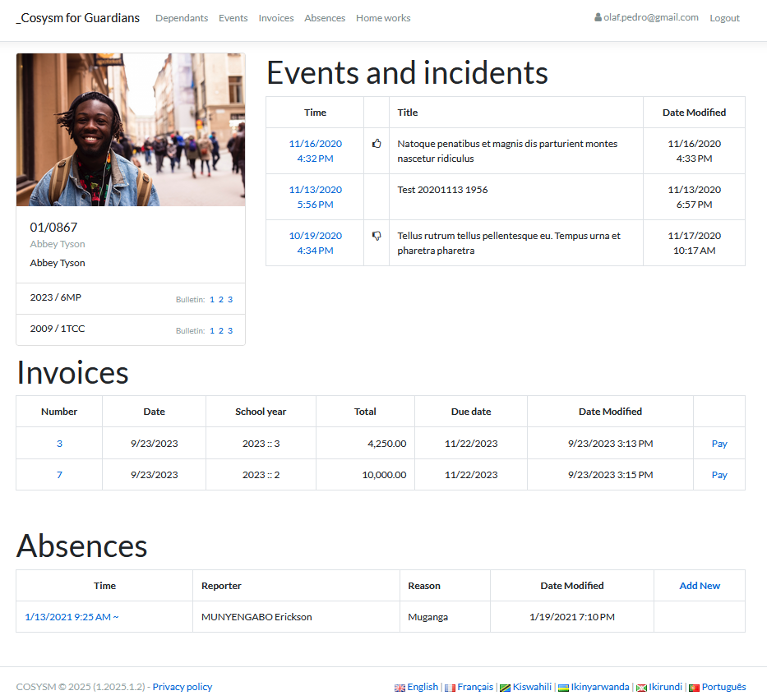Go to the Invoices navigation item
The image size is (767, 700).
click(x=275, y=18)
